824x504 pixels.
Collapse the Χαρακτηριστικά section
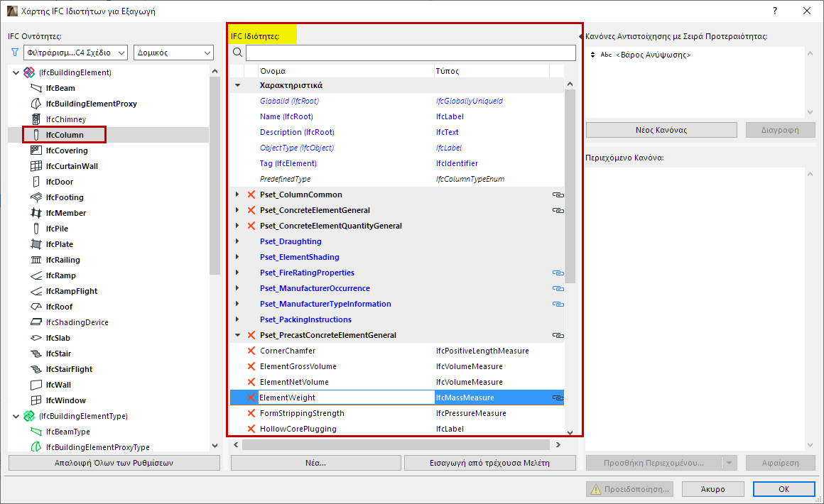coord(237,85)
